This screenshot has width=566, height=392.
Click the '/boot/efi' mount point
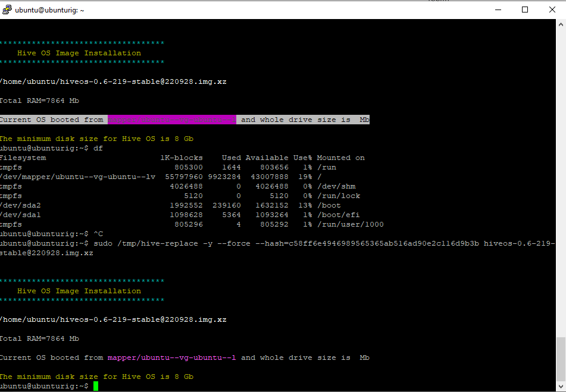click(338, 215)
